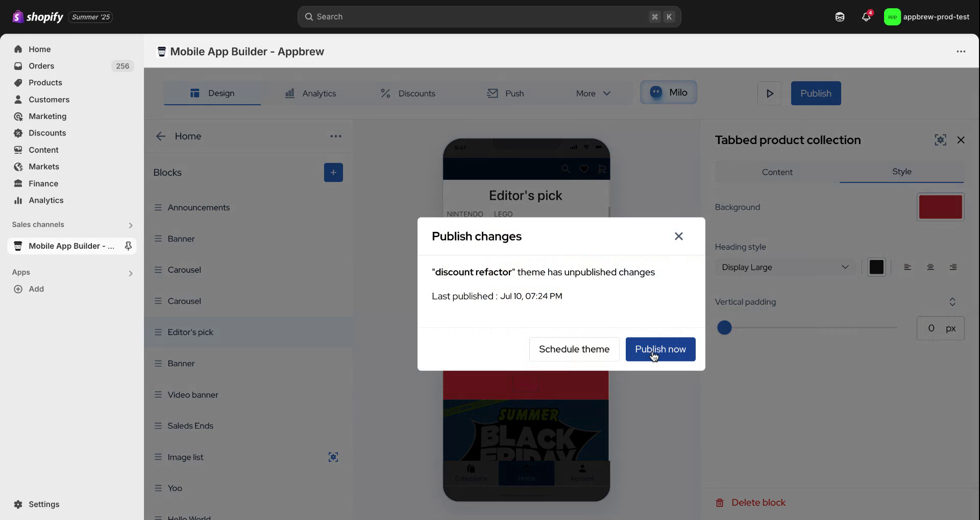The height and width of the screenshot is (520, 980).
Task: Click the Shopify search field
Action: pyautogui.click(x=488, y=17)
